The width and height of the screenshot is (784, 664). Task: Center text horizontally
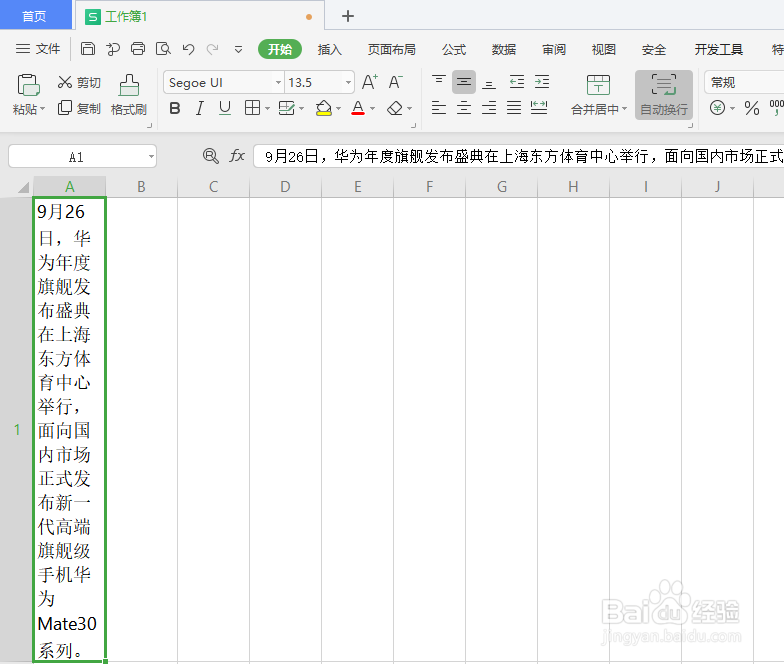click(464, 108)
